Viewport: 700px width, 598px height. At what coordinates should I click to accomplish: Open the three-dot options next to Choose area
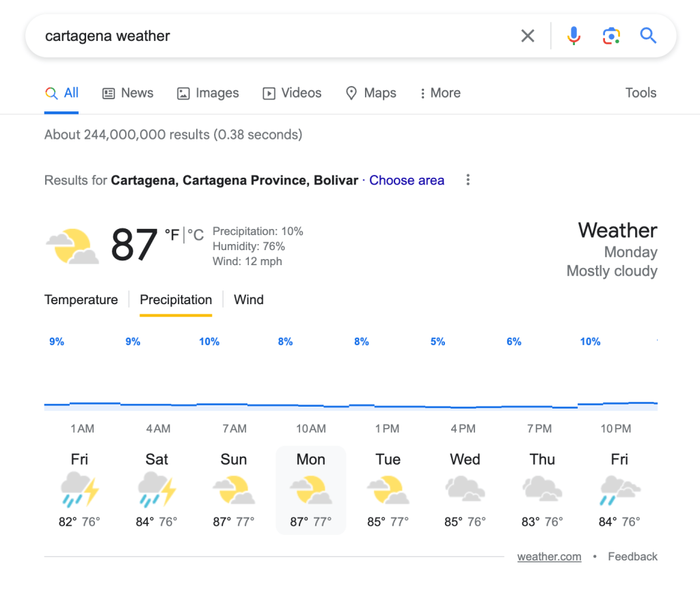468,180
